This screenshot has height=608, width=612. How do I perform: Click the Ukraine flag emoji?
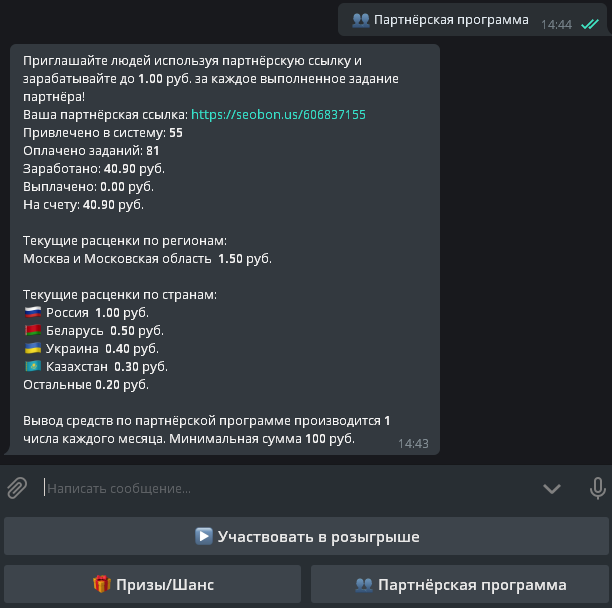coord(32,349)
